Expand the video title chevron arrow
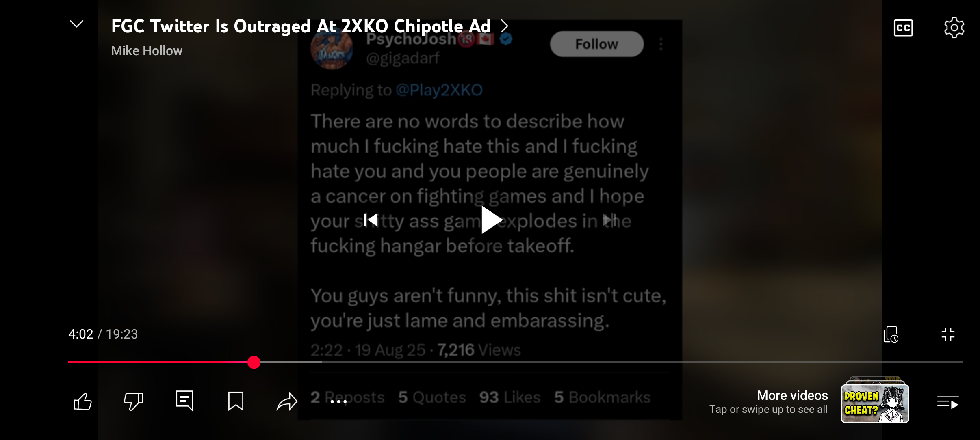The height and width of the screenshot is (440, 980). click(x=504, y=26)
